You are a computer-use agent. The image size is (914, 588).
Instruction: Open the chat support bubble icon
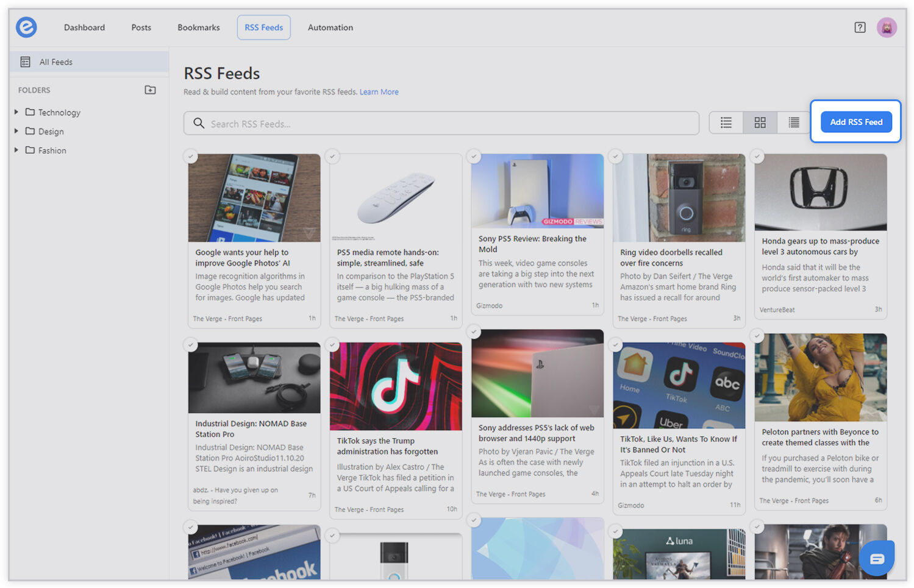(x=877, y=559)
